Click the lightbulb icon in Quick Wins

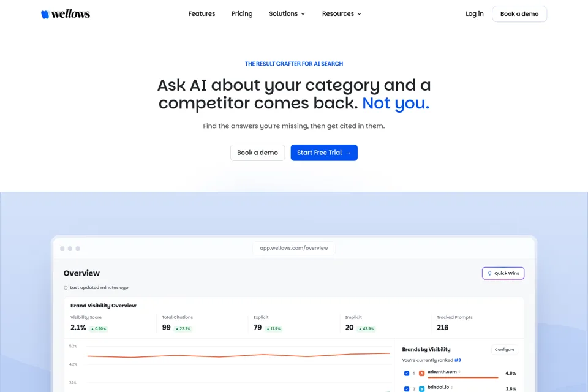[x=489, y=273]
